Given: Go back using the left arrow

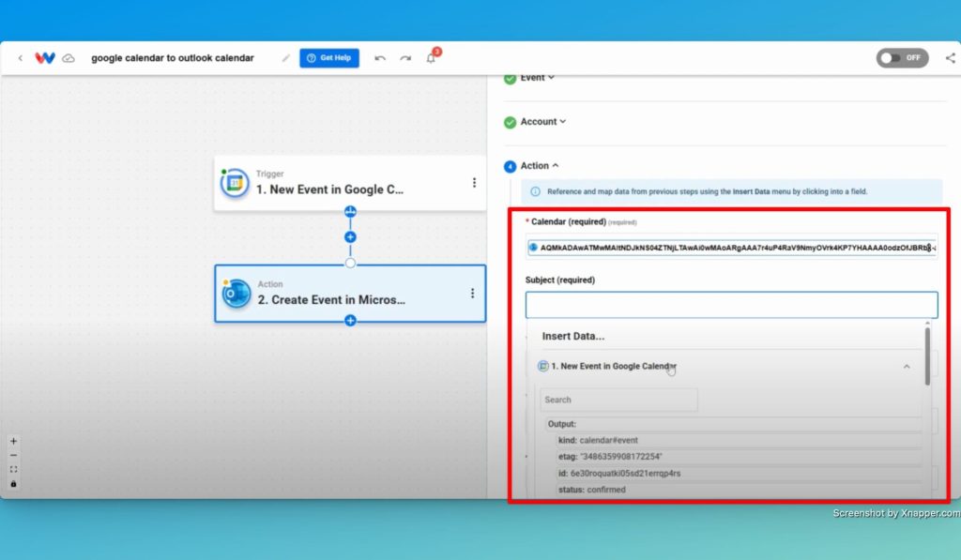Looking at the screenshot, I should tap(21, 58).
